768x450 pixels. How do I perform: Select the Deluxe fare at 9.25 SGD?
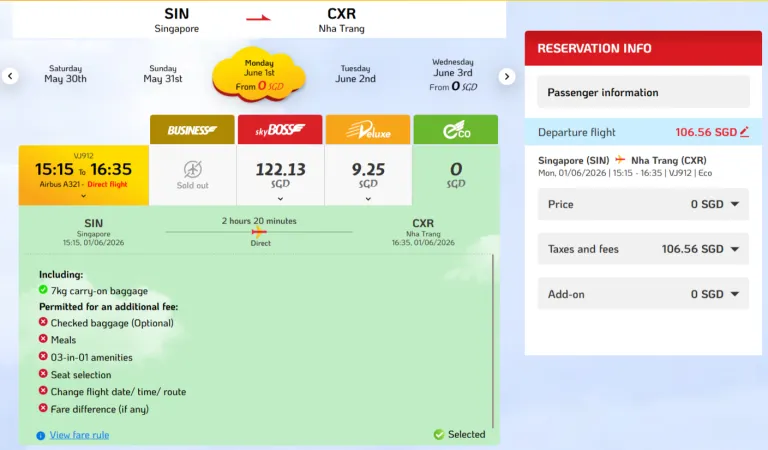coord(368,174)
